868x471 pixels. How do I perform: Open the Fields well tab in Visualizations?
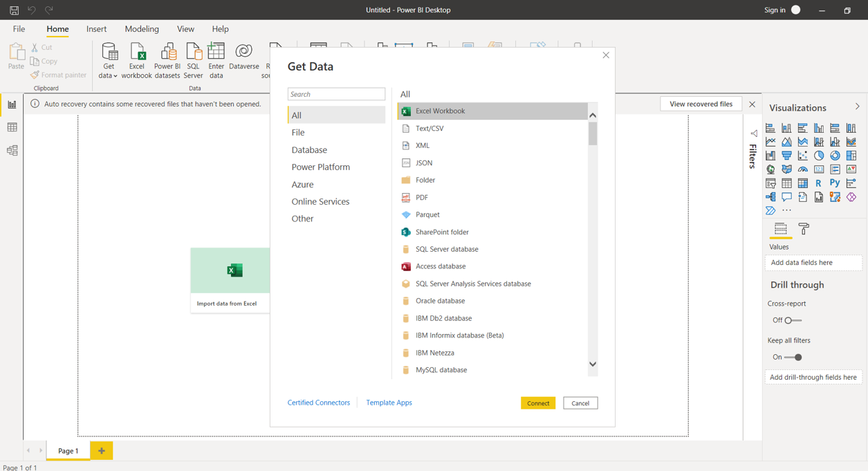(781, 229)
